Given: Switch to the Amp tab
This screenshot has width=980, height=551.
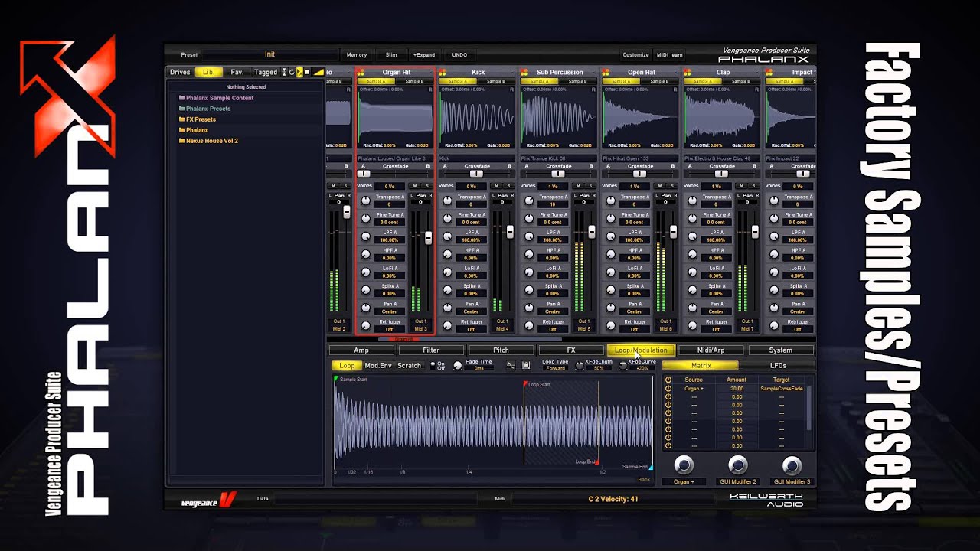Looking at the screenshot, I should (361, 350).
